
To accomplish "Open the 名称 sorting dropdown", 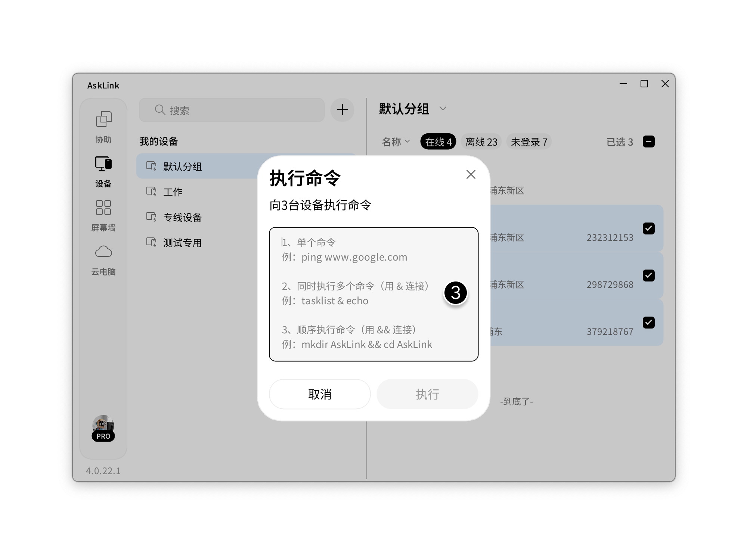I will [x=396, y=142].
